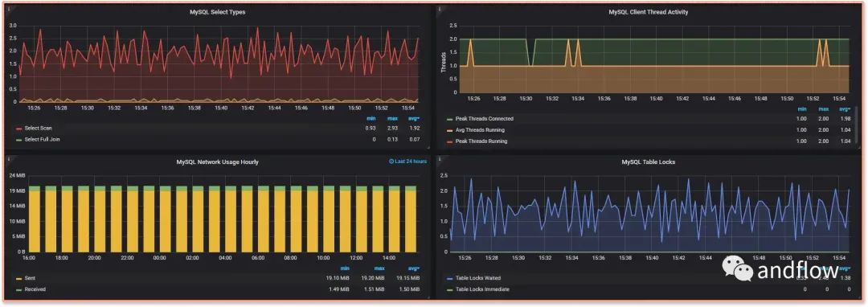Screen dimensions: 868x307
Task: Open info icon on MySQL Table Locks panel
Action: 440,159
